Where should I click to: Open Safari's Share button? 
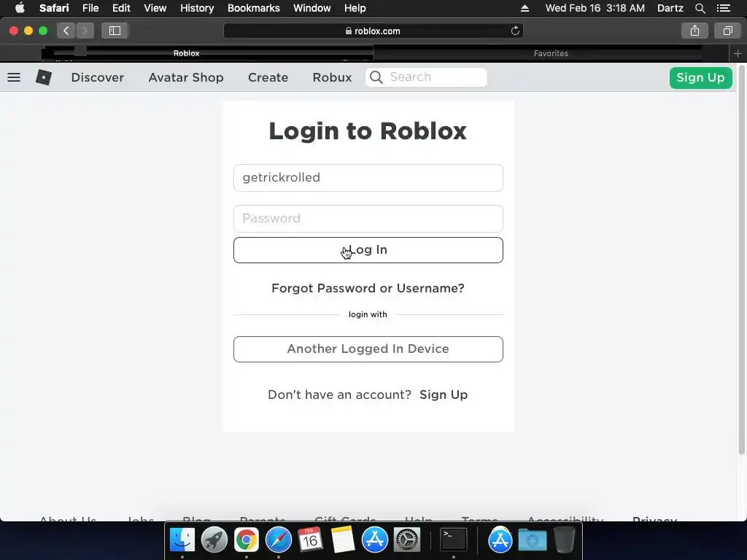[694, 31]
